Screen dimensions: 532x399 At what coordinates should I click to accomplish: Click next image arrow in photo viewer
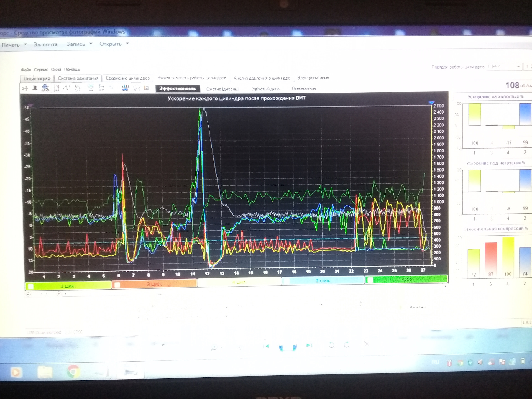(309, 346)
